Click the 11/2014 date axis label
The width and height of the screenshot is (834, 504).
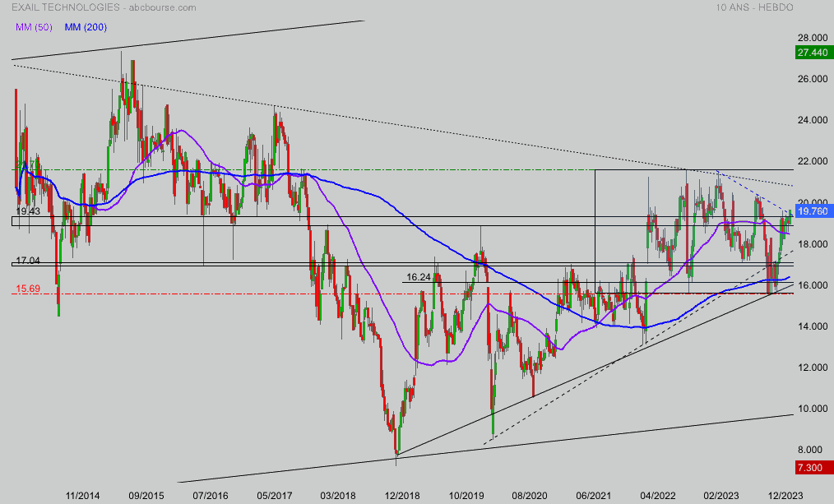pyautogui.click(x=82, y=496)
